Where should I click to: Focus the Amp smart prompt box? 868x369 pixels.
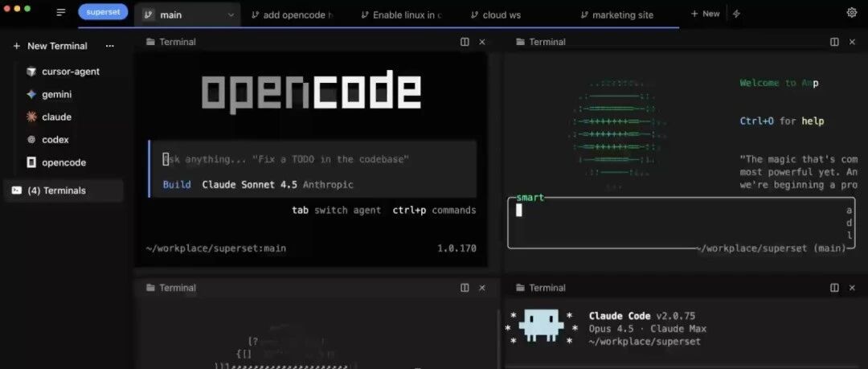pos(682,223)
